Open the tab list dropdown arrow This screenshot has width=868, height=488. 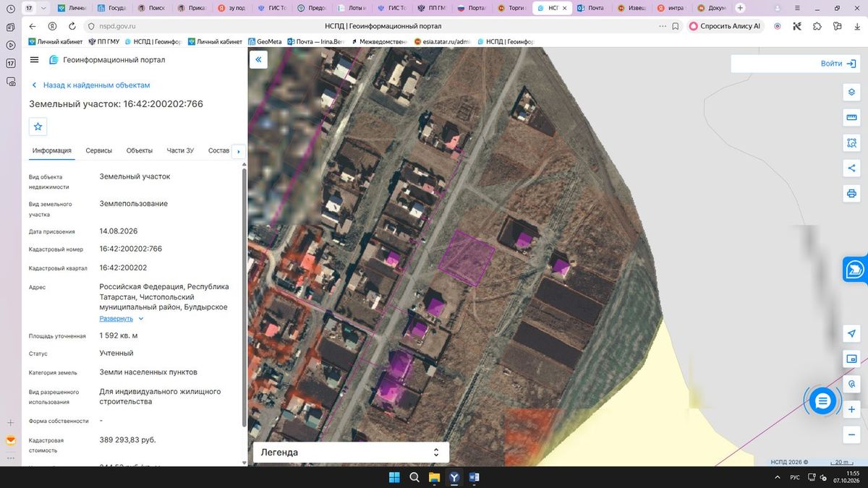pyautogui.click(x=43, y=8)
